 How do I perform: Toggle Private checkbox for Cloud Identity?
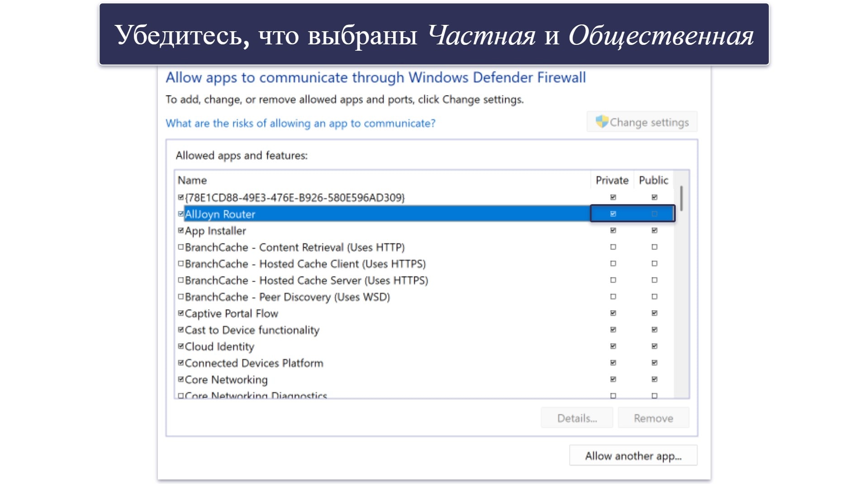tap(613, 346)
